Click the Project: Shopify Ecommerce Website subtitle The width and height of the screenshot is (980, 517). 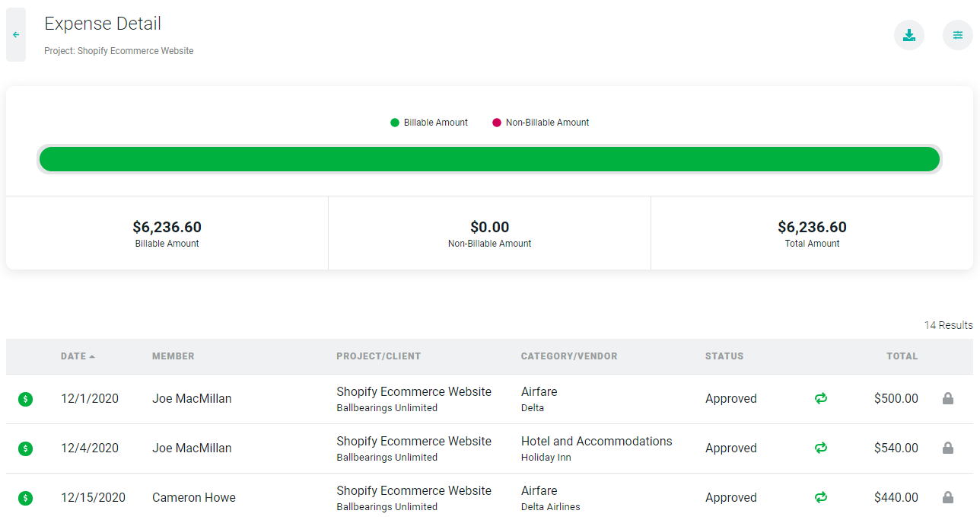click(x=119, y=51)
